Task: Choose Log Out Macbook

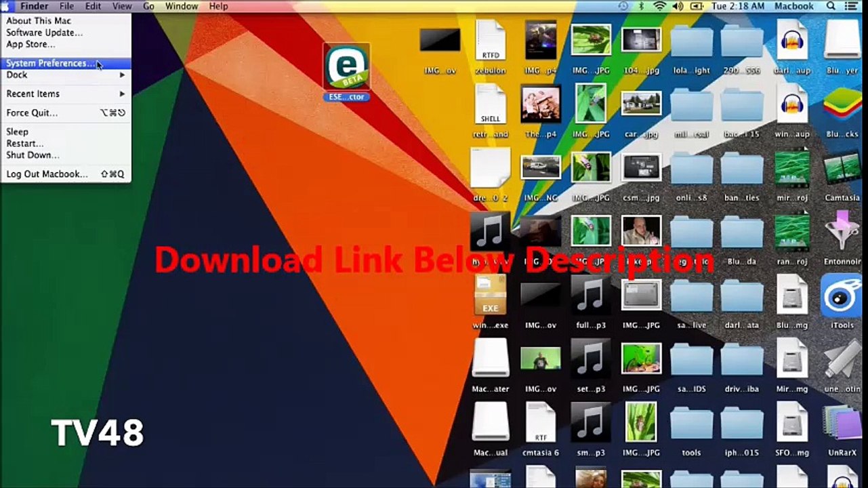Action: (x=66, y=174)
